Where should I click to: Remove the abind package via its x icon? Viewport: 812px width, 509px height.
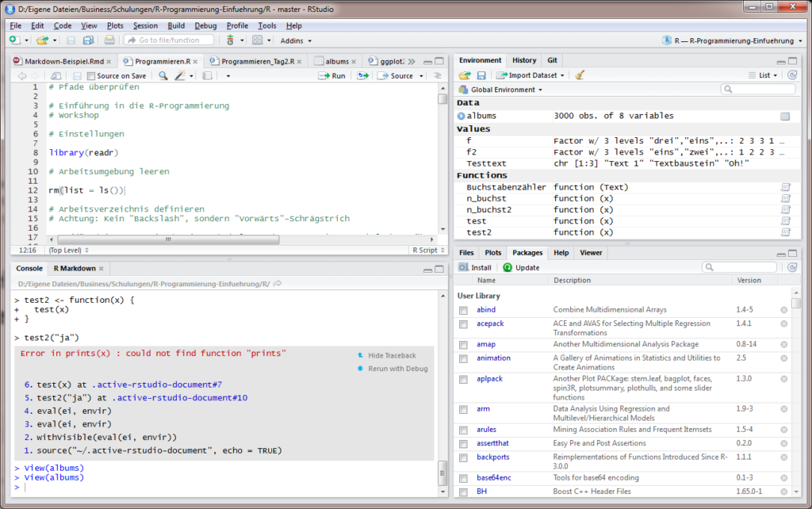click(784, 310)
